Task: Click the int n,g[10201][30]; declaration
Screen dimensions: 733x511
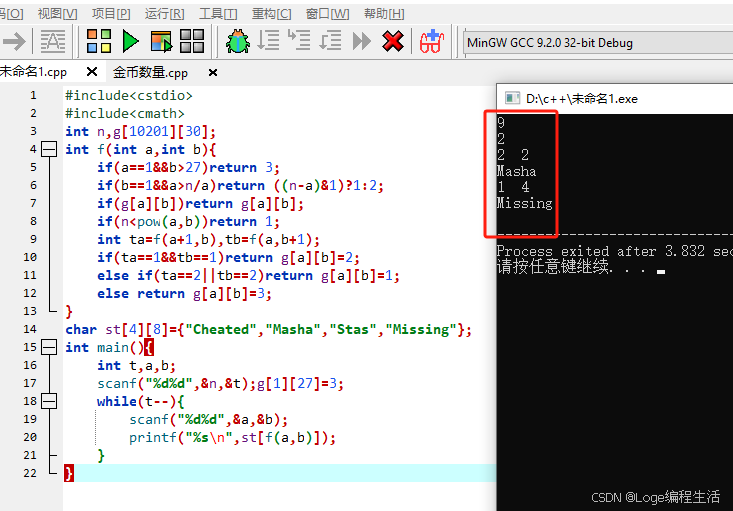Action: pyautogui.click(x=141, y=131)
